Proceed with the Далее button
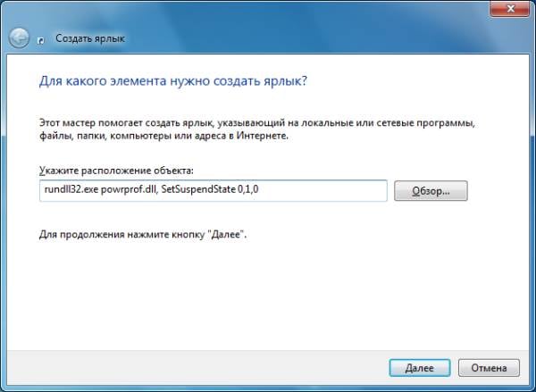 click(x=419, y=367)
